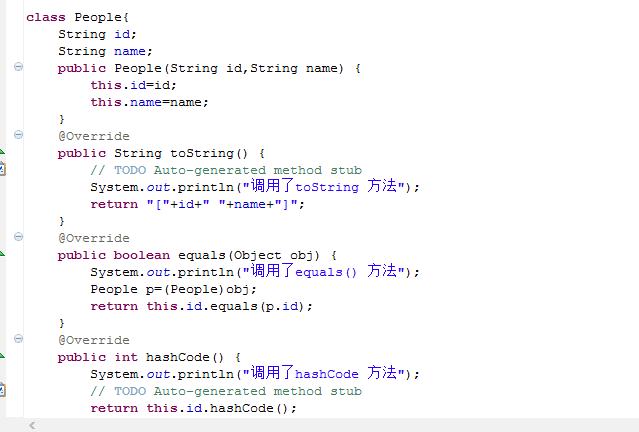Click the constructor signature 'public People(String id,String name)'

click(x=201, y=68)
